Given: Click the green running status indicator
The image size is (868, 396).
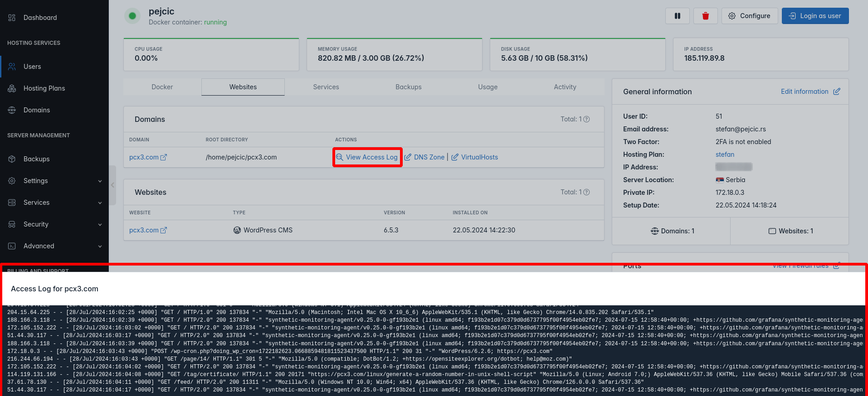Looking at the screenshot, I should point(132,16).
